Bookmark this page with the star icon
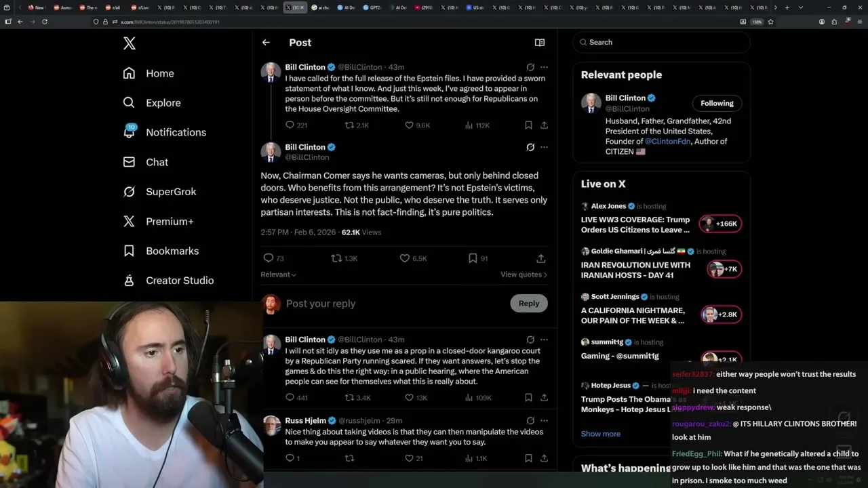This screenshot has height=488, width=868. coord(770,22)
